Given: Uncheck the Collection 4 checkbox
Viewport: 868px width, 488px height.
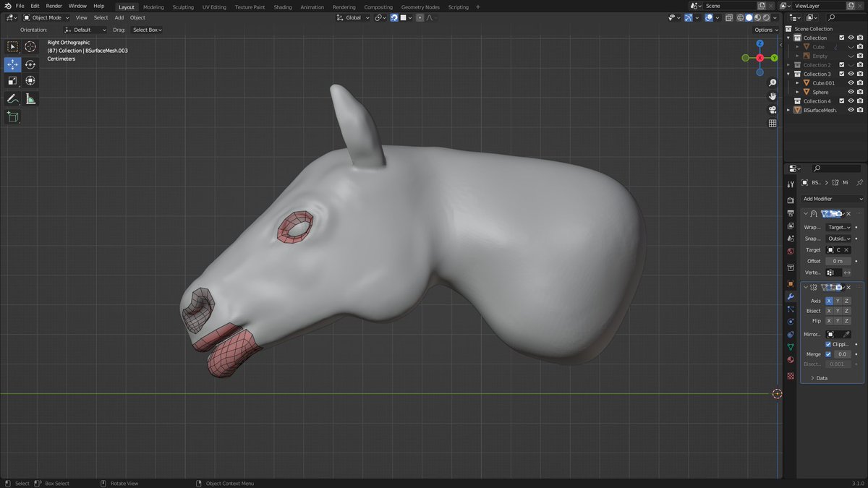Looking at the screenshot, I should coord(841,101).
